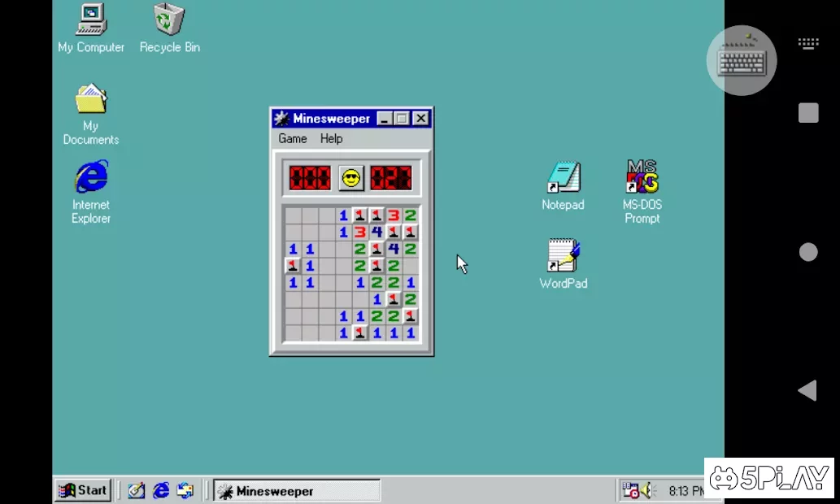Open the Help menu in Minesweeper

[x=331, y=139]
